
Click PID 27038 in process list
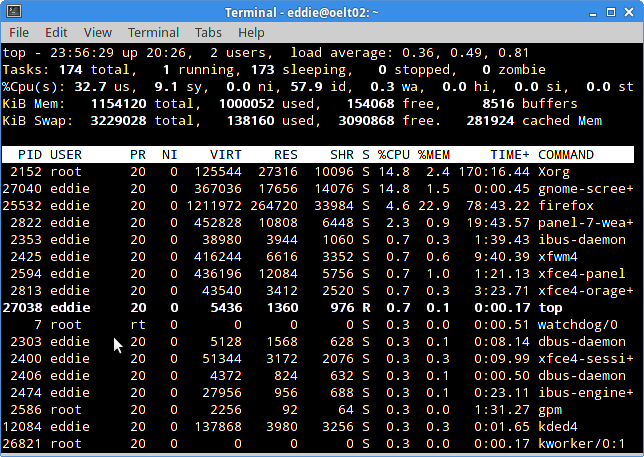22,308
